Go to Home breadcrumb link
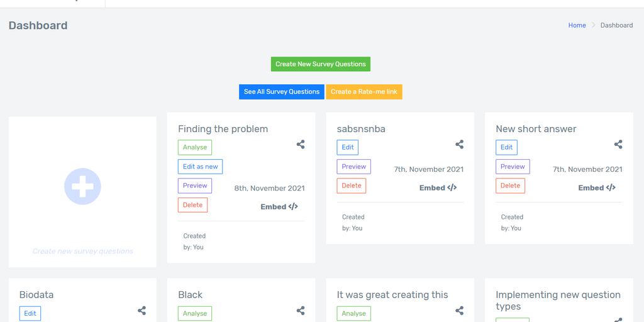Image resolution: width=644 pixels, height=322 pixels. coord(577,25)
